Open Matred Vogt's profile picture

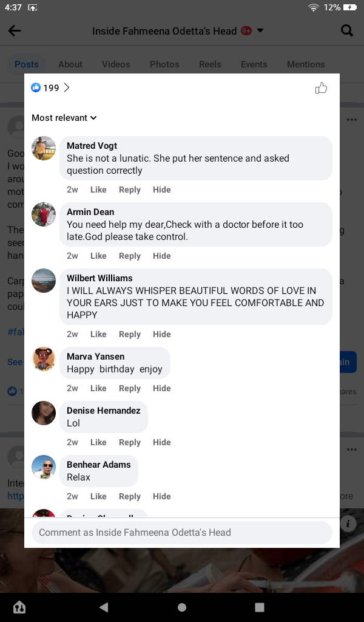(44, 148)
